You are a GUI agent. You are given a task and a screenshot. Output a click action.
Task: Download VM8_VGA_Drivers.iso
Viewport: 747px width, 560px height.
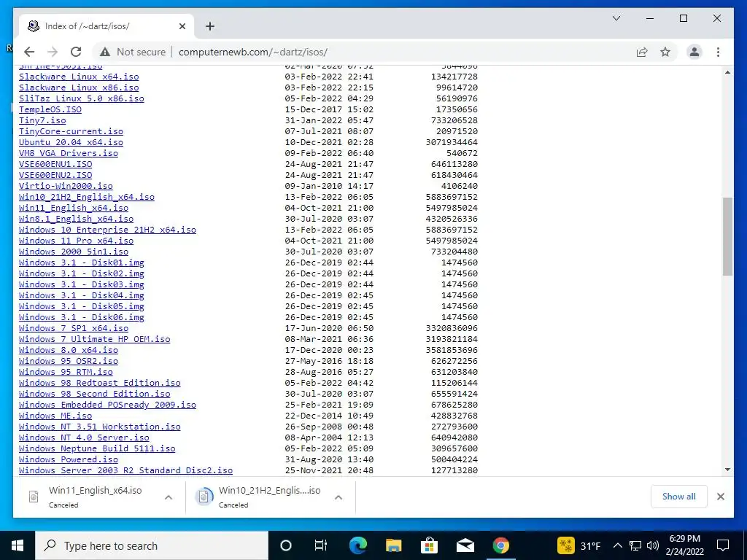(68, 153)
